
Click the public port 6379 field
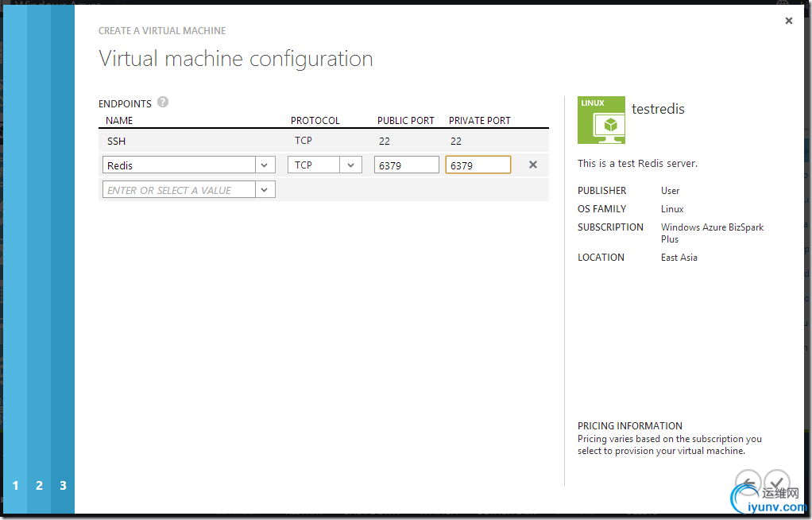point(407,165)
